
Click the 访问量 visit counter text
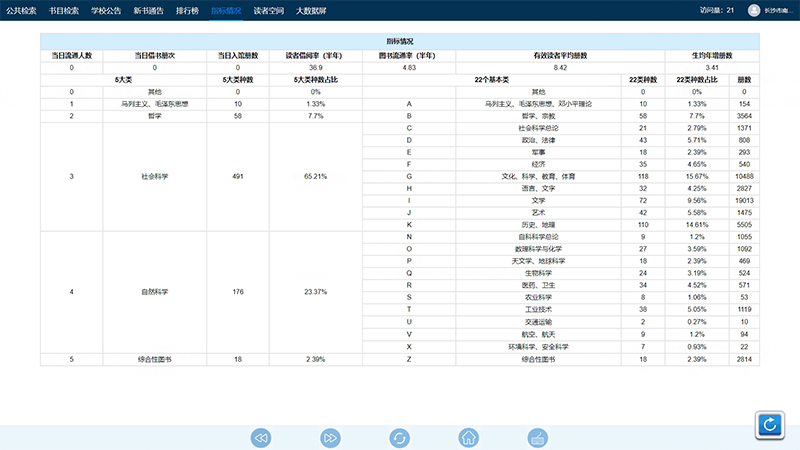coord(716,10)
